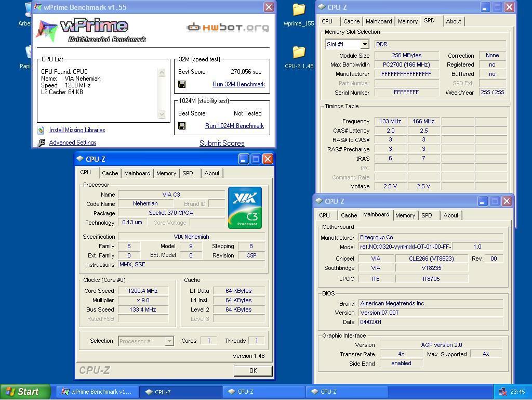Select About tab in CPU-Z SPD window

(x=453, y=21)
